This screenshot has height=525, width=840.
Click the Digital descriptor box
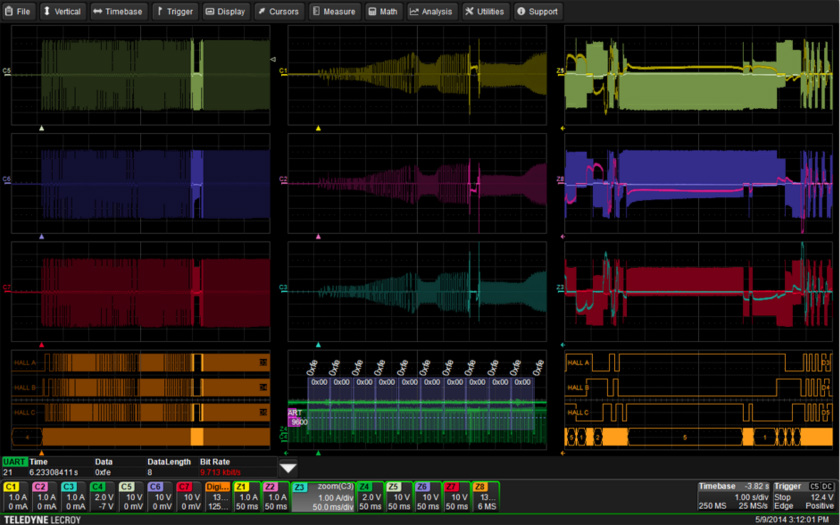[x=218, y=496]
